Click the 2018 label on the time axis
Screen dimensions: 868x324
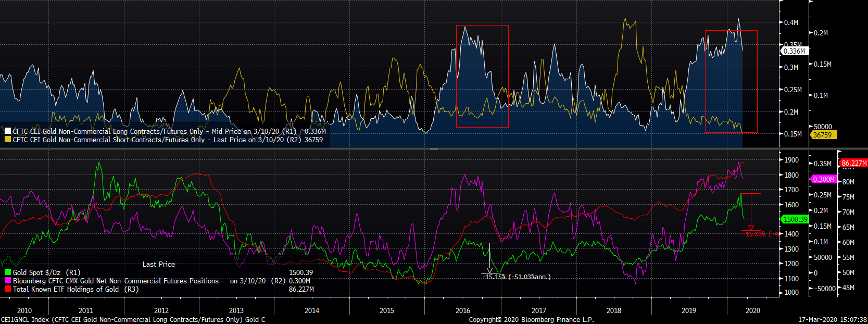click(614, 310)
